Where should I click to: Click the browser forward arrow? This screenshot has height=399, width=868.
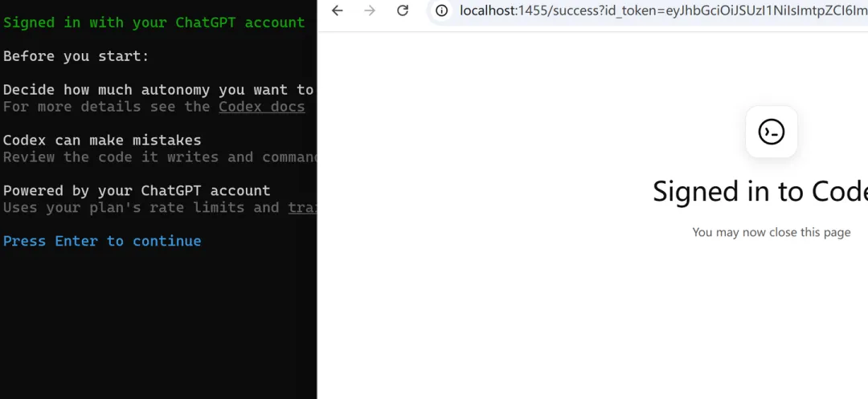370,10
